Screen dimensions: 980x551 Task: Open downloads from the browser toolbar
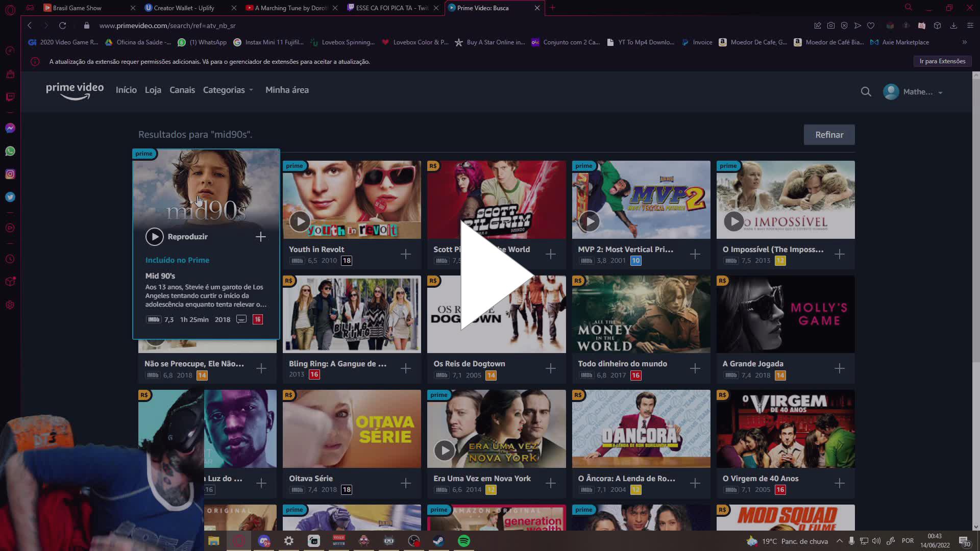point(953,25)
